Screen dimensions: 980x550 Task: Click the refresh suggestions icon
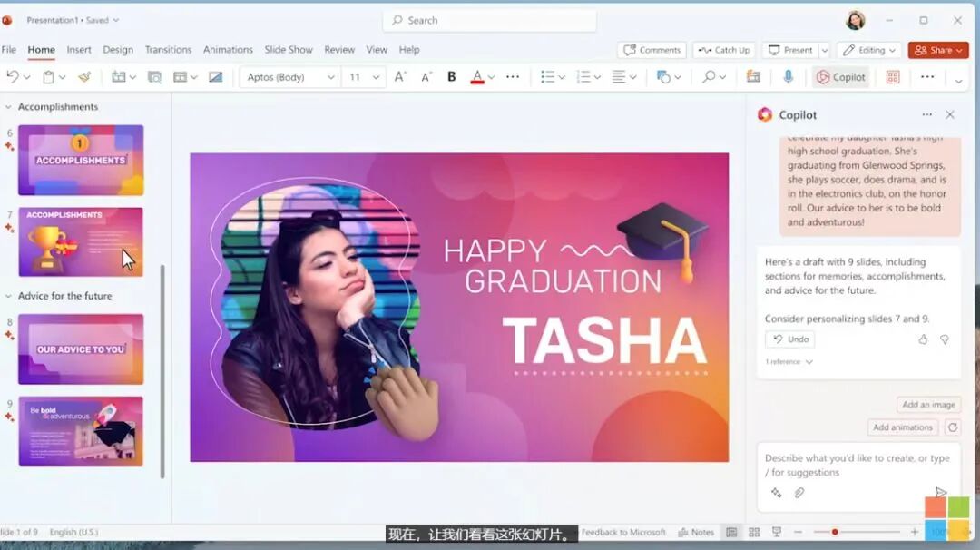953,427
